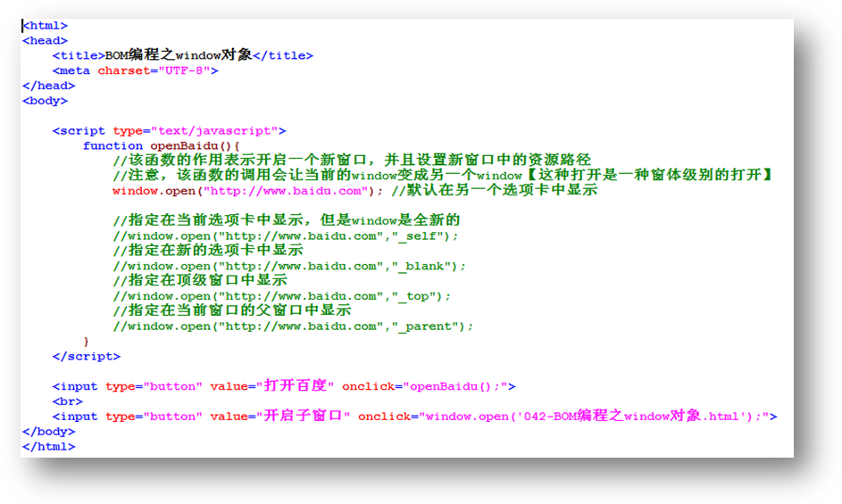Click the opening head tag
Viewport: 842px width, 504px height.
[45, 41]
